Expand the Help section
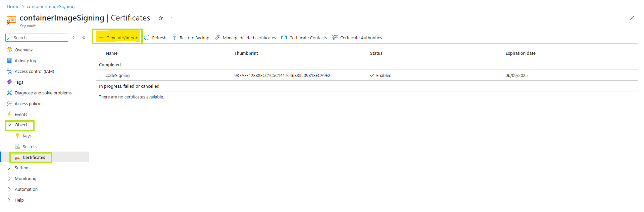The width and height of the screenshot is (644, 212). pos(9,200)
